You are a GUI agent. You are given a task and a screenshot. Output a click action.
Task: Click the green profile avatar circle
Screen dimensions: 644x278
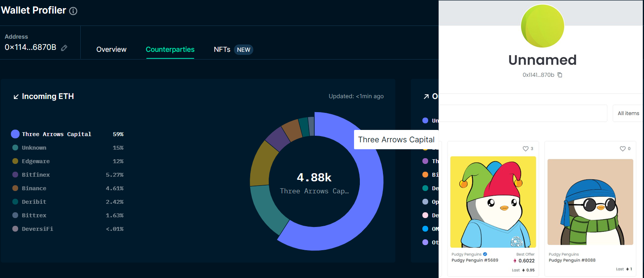click(x=542, y=26)
